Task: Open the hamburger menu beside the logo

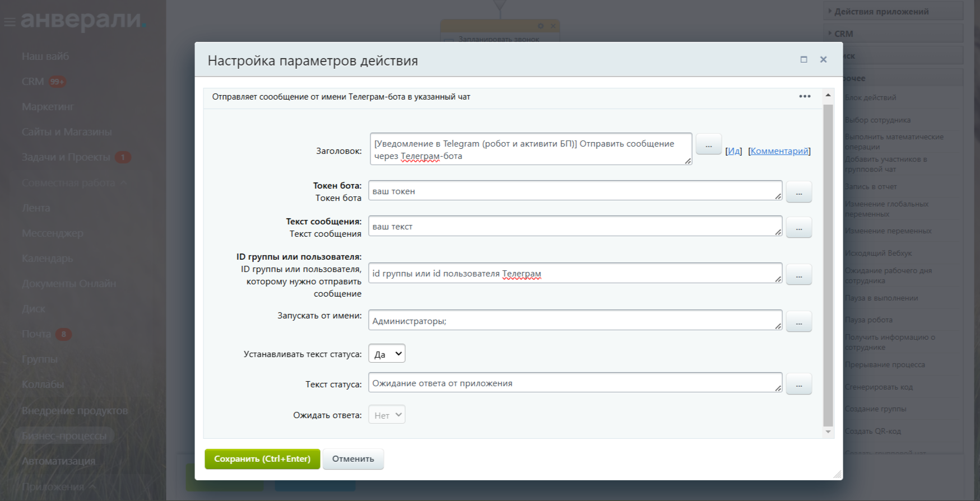Action: tap(10, 22)
